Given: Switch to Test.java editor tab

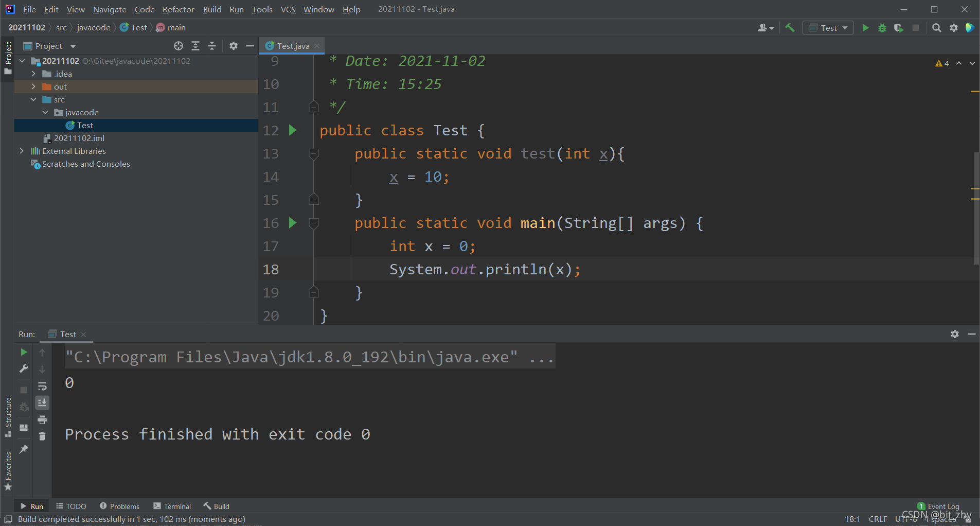Looking at the screenshot, I should pos(292,46).
